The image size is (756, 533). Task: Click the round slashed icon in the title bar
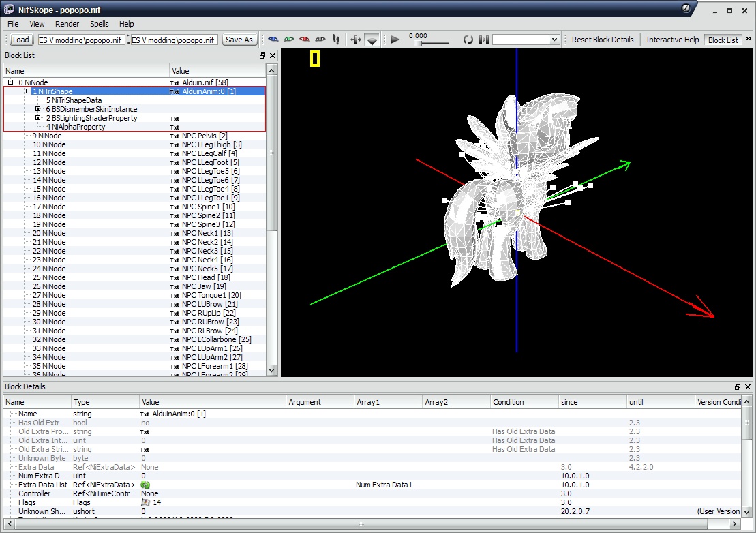[x=686, y=8]
